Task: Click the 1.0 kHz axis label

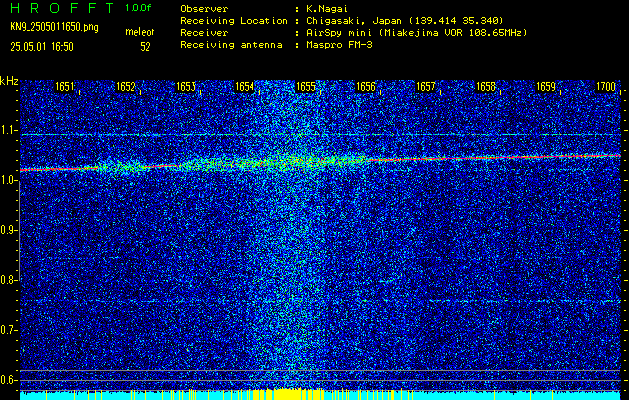Action: [x=8, y=181]
